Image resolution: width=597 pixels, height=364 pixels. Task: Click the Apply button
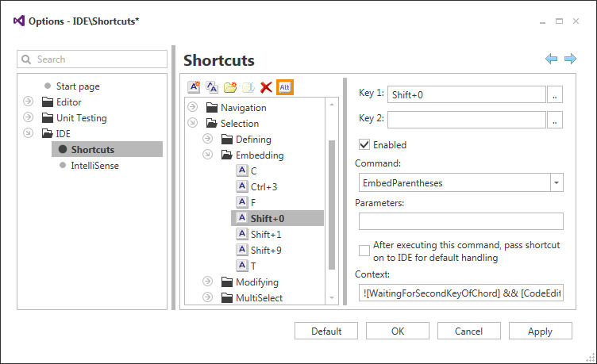point(540,331)
